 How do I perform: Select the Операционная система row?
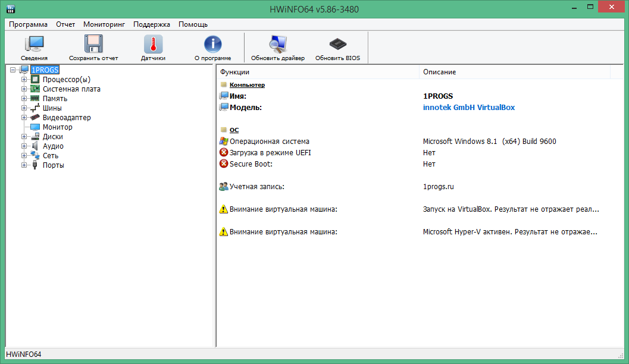[269, 142]
